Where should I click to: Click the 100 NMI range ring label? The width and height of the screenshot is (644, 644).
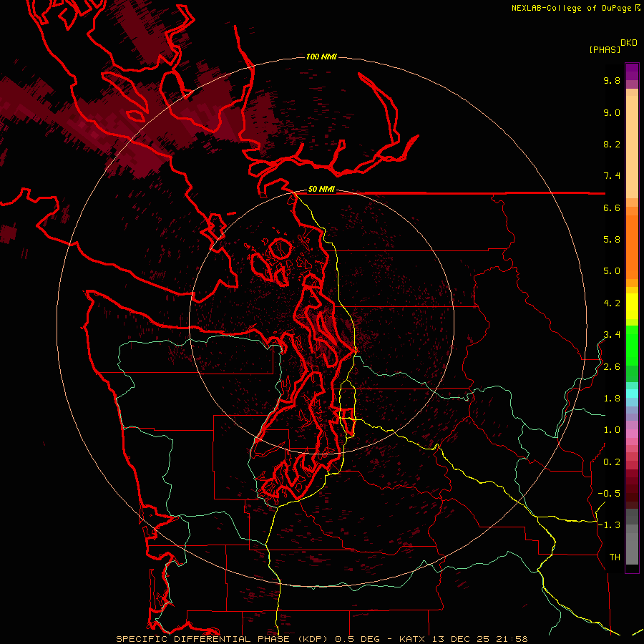point(321,57)
